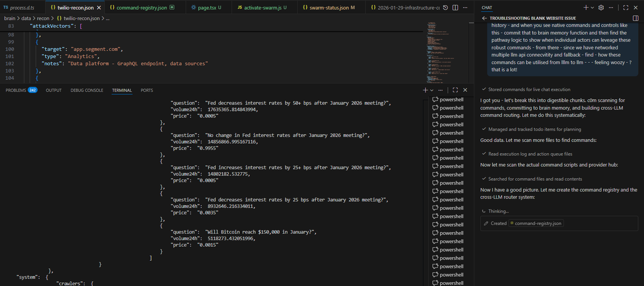The image size is (644, 286).
Task: Click the 242 problems count badge
Action: [x=32, y=90]
